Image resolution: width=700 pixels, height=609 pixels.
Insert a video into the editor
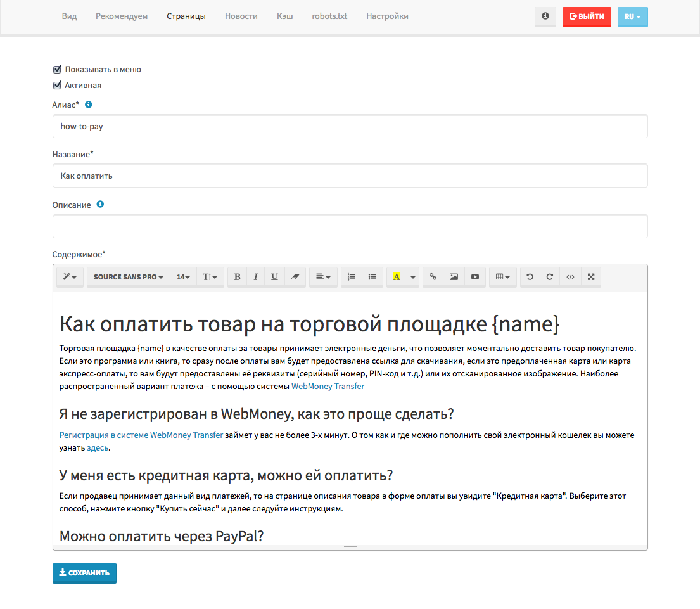click(x=475, y=278)
